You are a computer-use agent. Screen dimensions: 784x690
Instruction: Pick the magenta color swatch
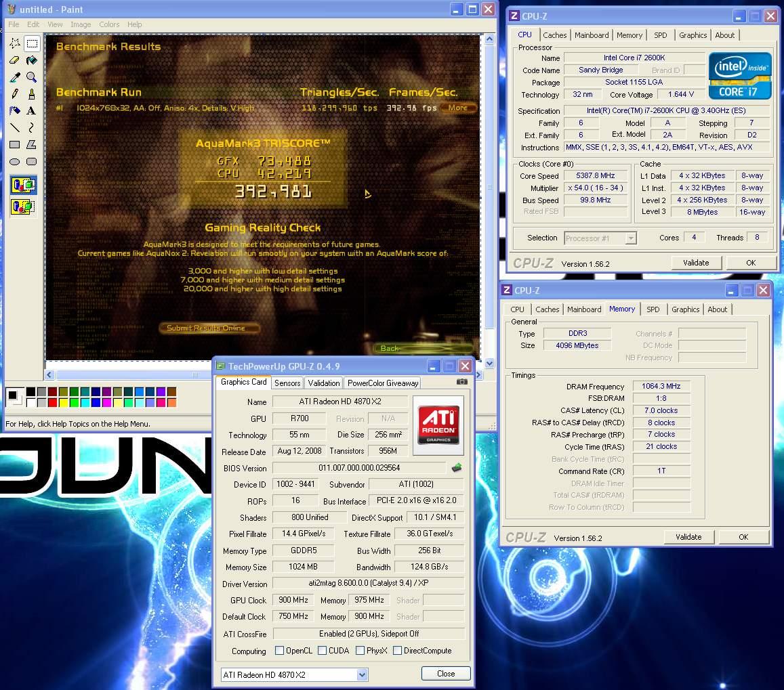(x=106, y=402)
